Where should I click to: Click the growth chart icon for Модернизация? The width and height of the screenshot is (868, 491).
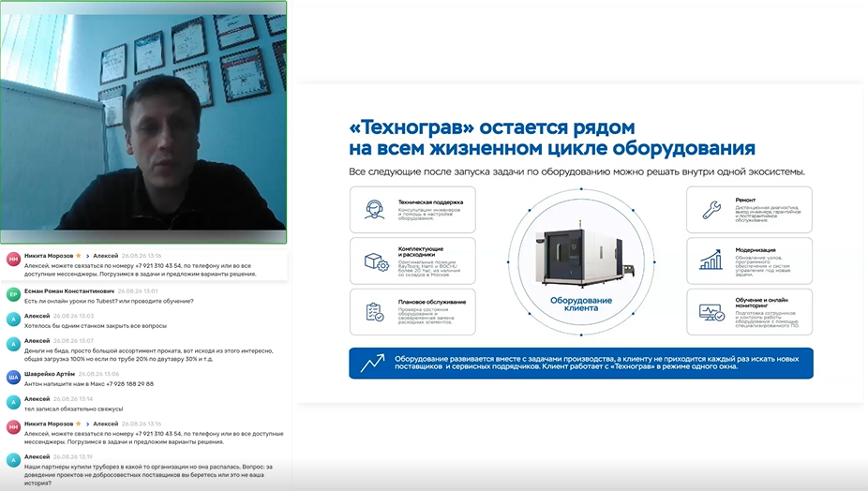711,260
